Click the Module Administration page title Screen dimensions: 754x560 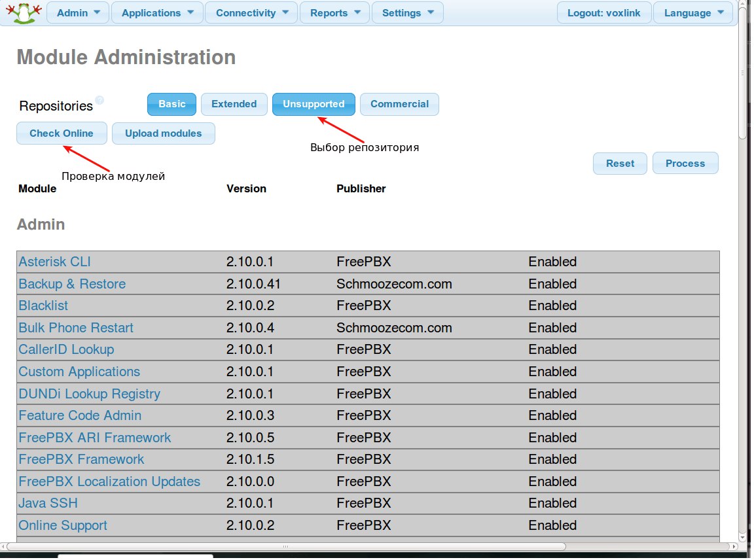126,57
